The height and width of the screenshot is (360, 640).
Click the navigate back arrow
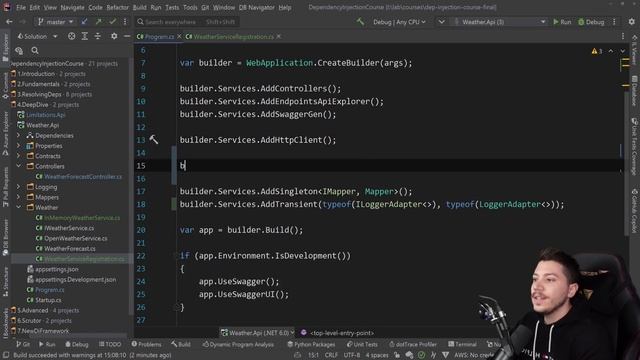(9, 22)
